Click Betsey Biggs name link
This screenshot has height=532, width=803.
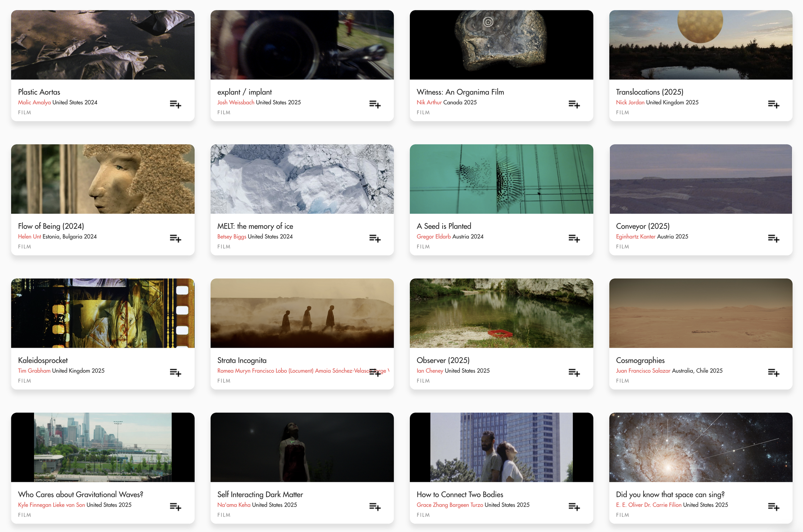232,237
